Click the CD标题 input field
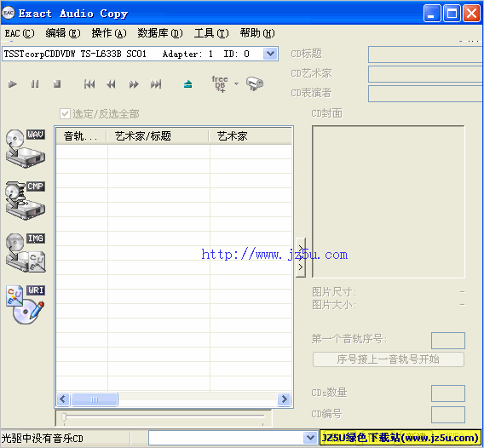This screenshot has width=484, height=448. click(x=426, y=55)
